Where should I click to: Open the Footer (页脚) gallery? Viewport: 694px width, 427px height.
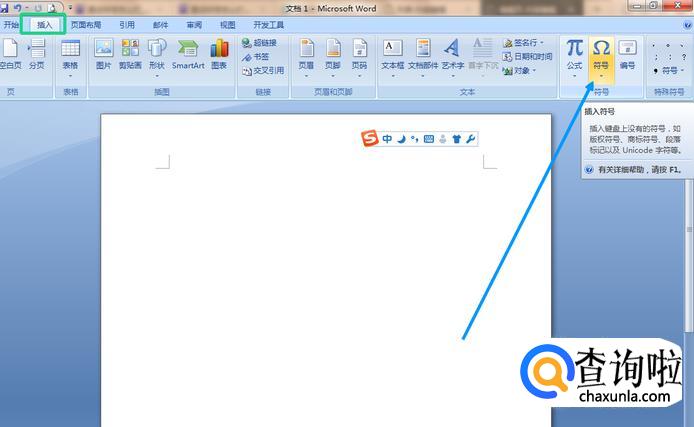click(333, 58)
